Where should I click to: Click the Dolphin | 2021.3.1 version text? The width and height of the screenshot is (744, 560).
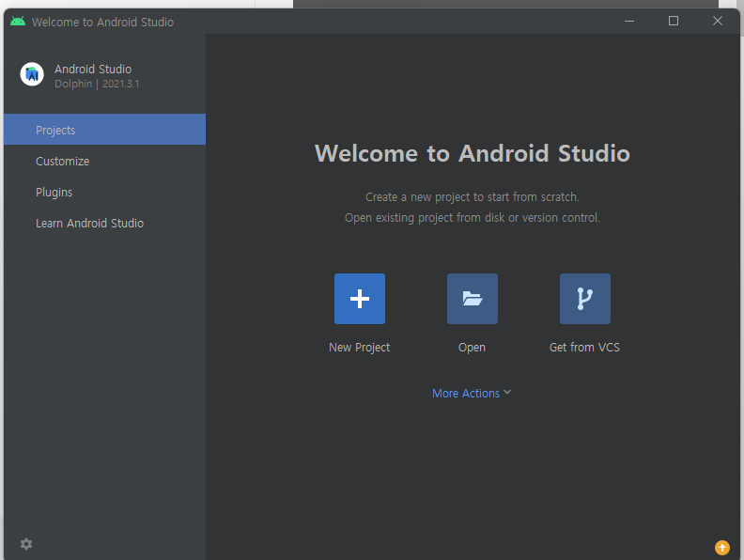pos(97,84)
